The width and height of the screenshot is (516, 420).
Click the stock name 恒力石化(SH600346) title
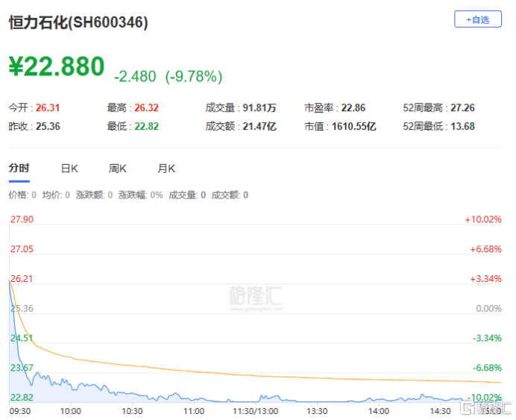(x=78, y=23)
